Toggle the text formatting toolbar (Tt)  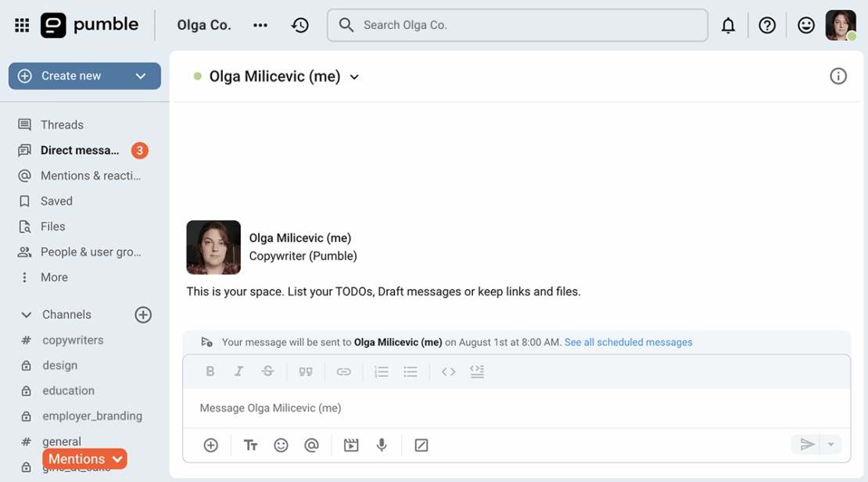(251, 445)
